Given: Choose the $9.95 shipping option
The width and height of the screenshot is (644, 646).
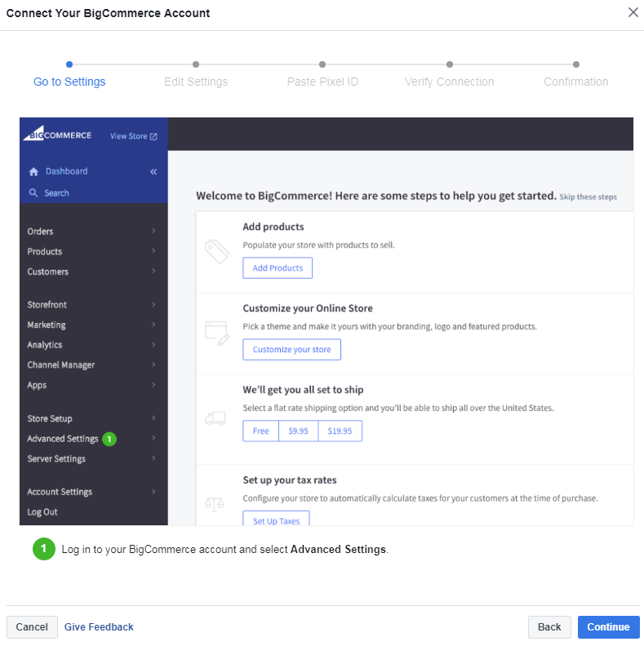Looking at the screenshot, I should click(x=298, y=431).
